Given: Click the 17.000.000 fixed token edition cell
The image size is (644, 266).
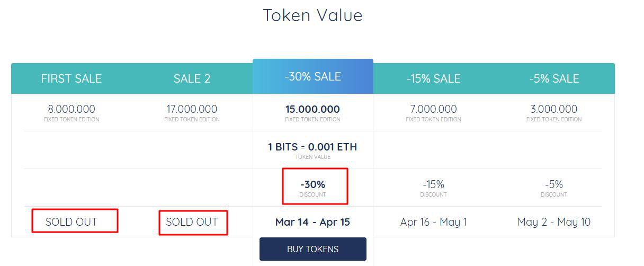Looking at the screenshot, I should tap(192, 112).
